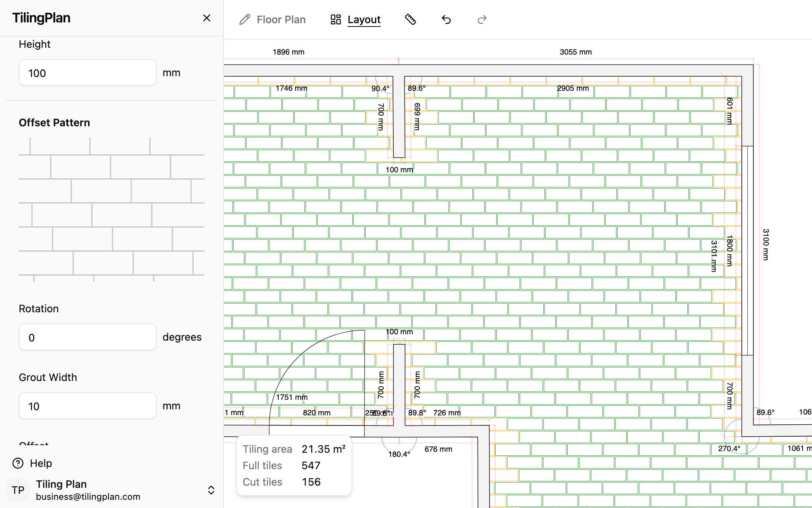Click the Grout Width input field

click(x=88, y=406)
